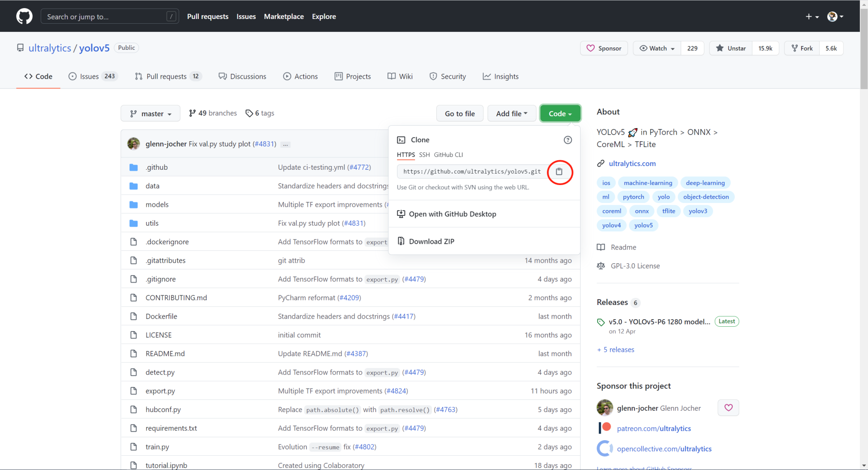Click Marketplace in the top navigation
868x470 pixels.
coord(284,17)
